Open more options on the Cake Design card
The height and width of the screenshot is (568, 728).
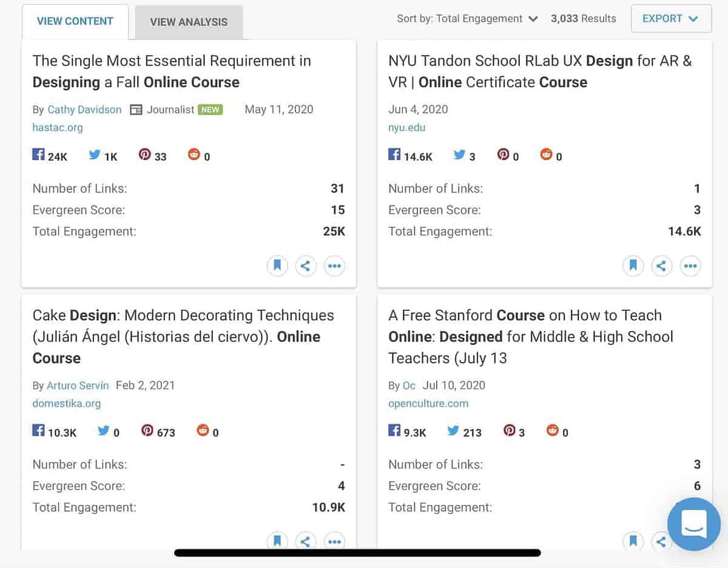point(334,541)
